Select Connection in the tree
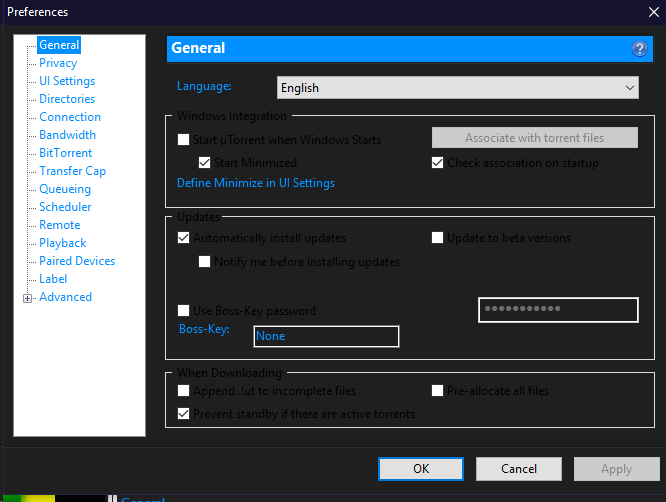The image size is (666, 502). (x=70, y=117)
